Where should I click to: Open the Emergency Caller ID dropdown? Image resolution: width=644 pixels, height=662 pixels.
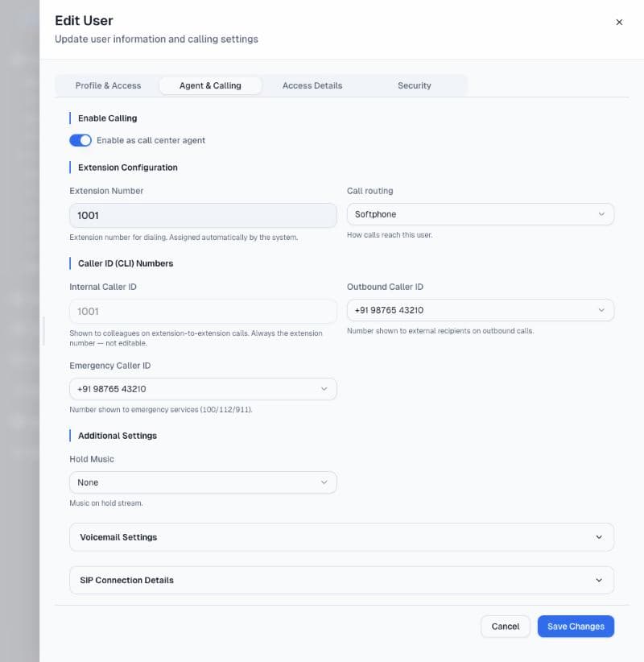[203, 389]
